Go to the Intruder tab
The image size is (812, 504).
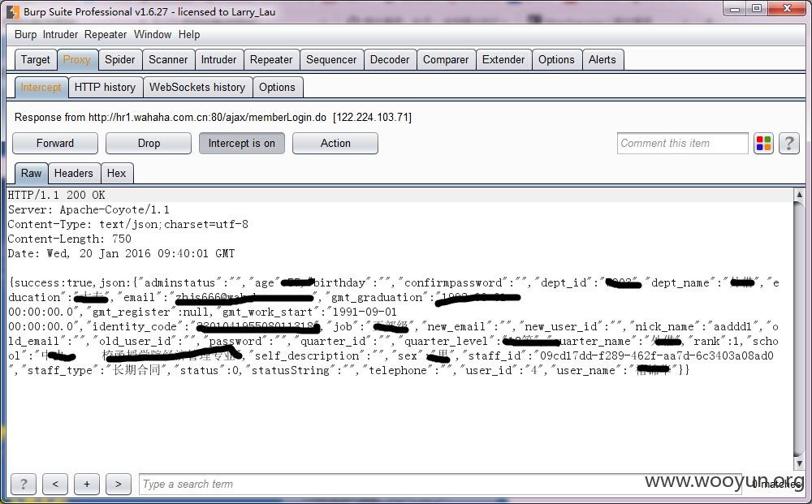click(218, 59)
